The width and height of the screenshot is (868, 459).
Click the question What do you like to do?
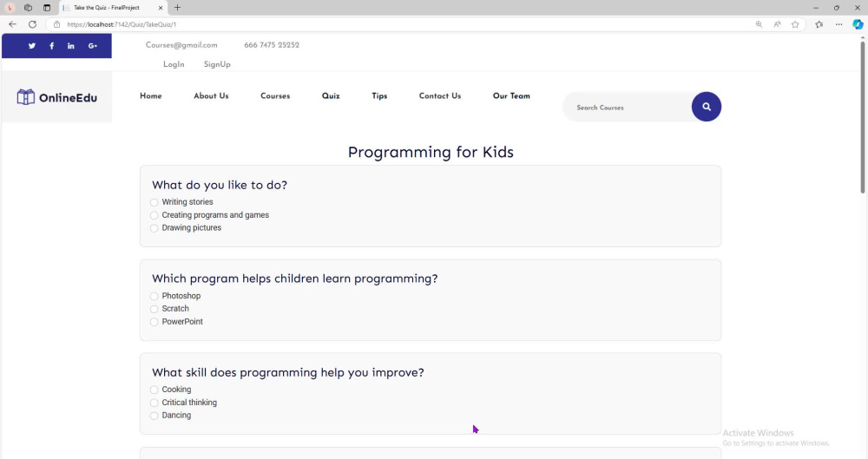pyautogui.click(x=220, y=185)
